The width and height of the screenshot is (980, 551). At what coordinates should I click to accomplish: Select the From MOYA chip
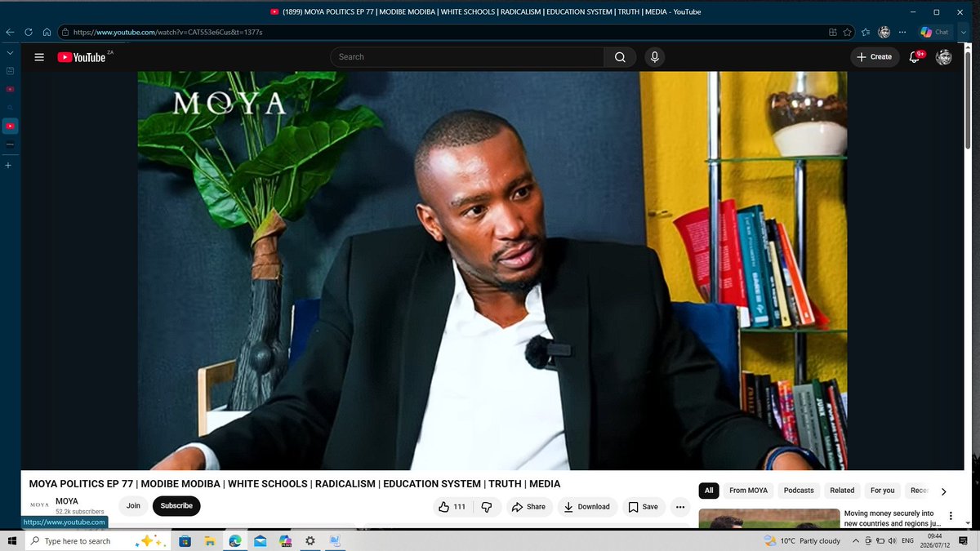coord(748,491)
